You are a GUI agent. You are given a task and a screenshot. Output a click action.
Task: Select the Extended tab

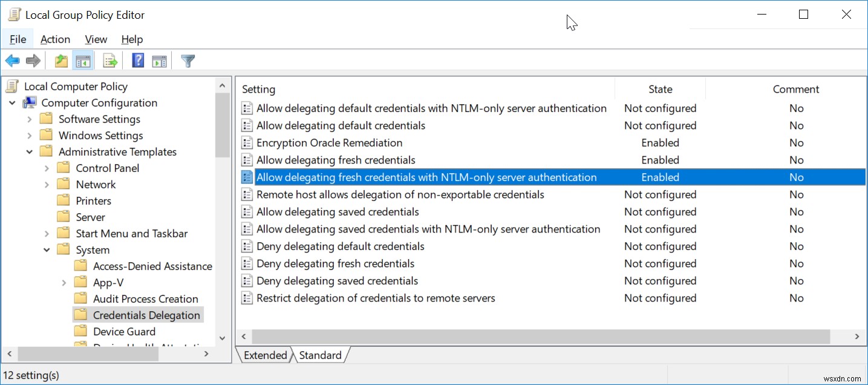pyautogui.click(x=264, y=355)
